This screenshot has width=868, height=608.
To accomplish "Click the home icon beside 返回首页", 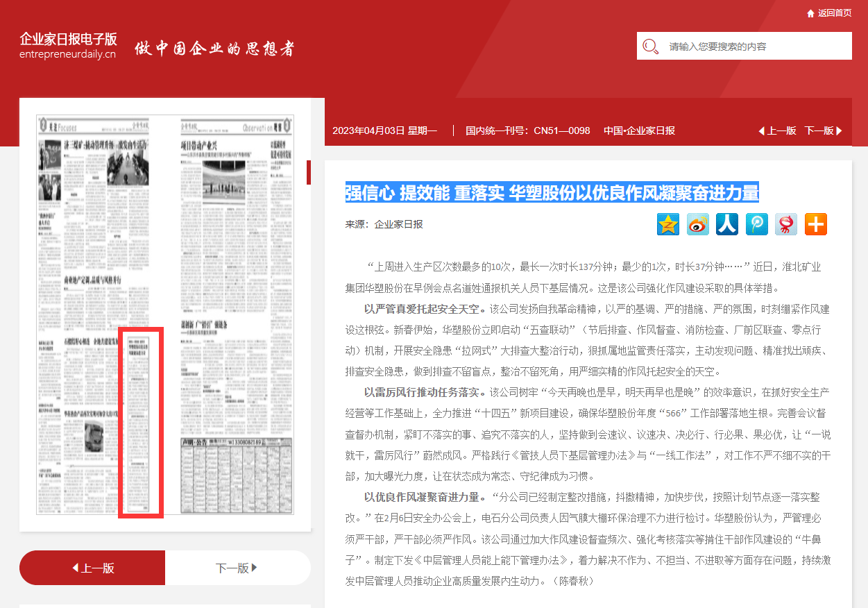I will [810, 13].
